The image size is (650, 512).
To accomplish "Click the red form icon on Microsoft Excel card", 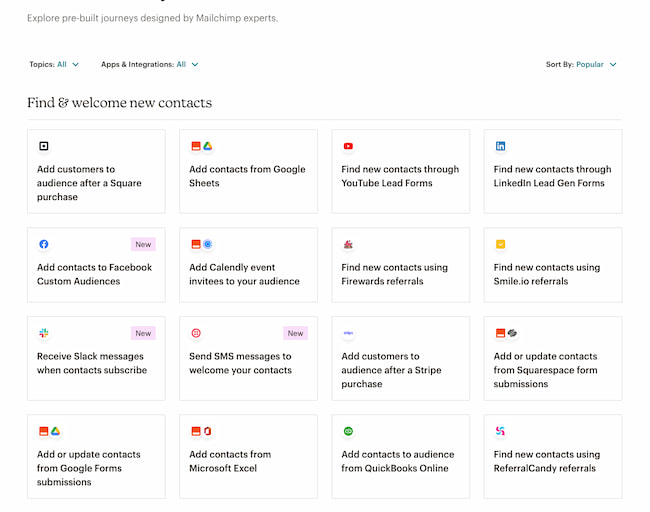I will [x=196, y=431].
